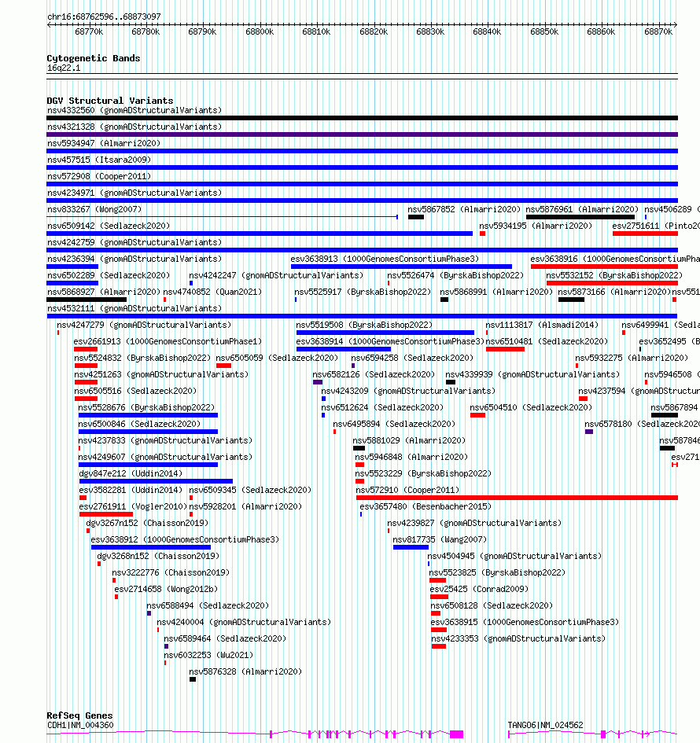
Task: Click the long red nsv572910 variant bar
Action: [x=517, y=498]
